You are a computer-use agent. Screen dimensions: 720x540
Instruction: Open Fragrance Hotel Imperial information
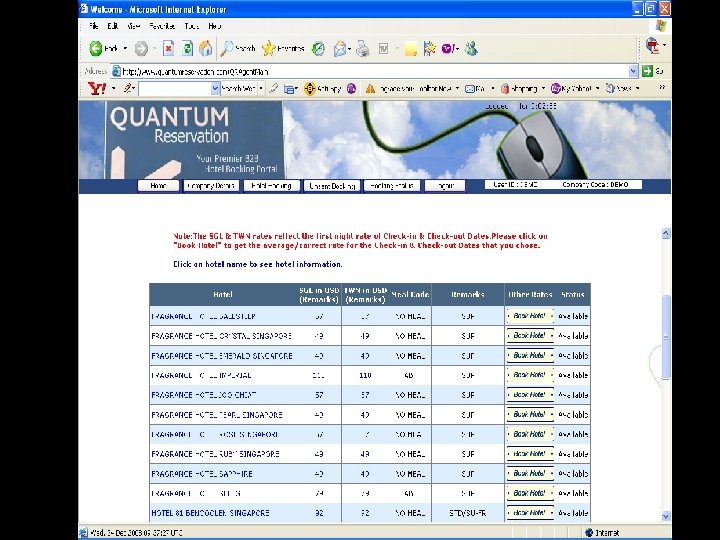tap(201, 375)
